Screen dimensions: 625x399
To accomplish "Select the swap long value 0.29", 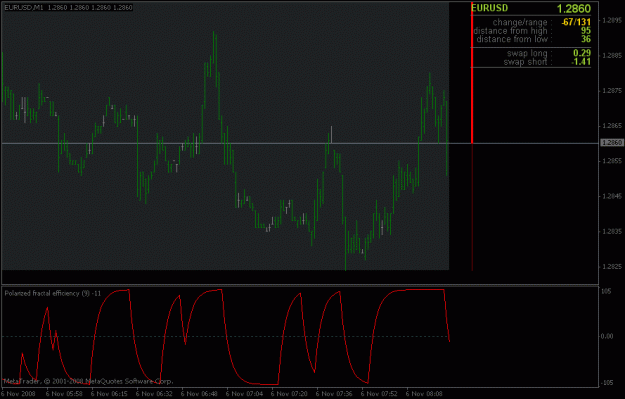I will point(582,53).
